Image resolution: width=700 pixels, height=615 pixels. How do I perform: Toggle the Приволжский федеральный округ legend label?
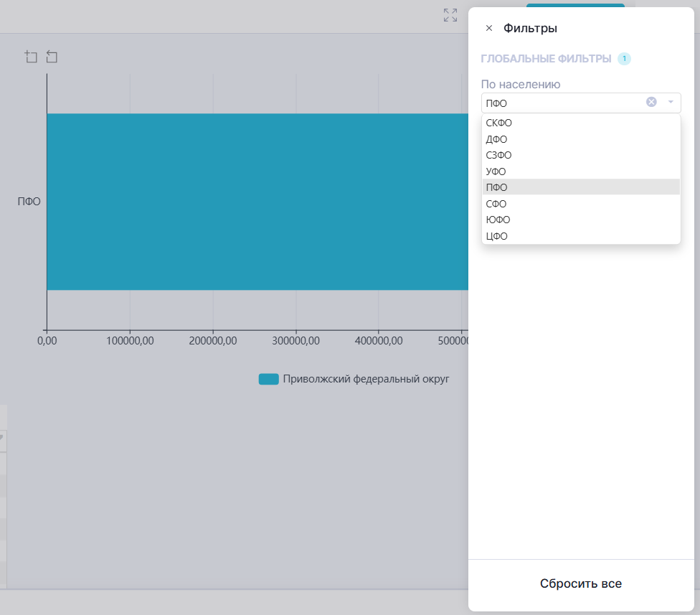click(x=366, y=379)
